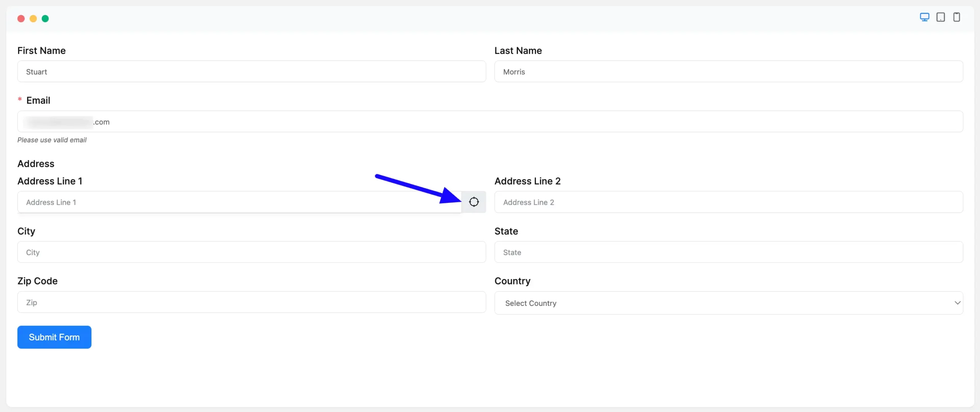Click the First Name label
The image size is (980, 412).
tap(41, 51)
